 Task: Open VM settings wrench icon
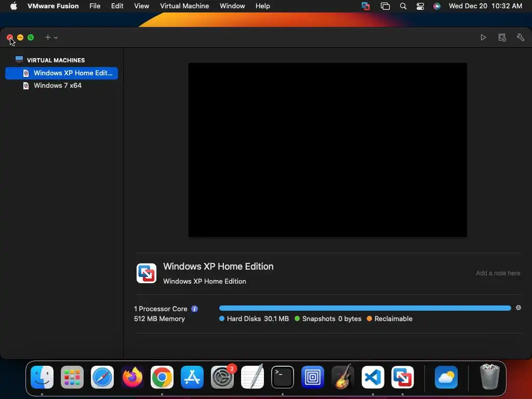point(521,37)
